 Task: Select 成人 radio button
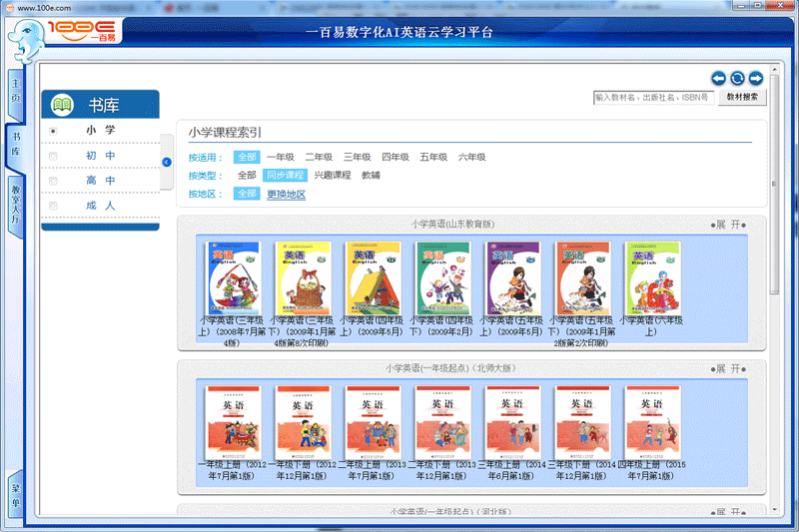(53, 206)
